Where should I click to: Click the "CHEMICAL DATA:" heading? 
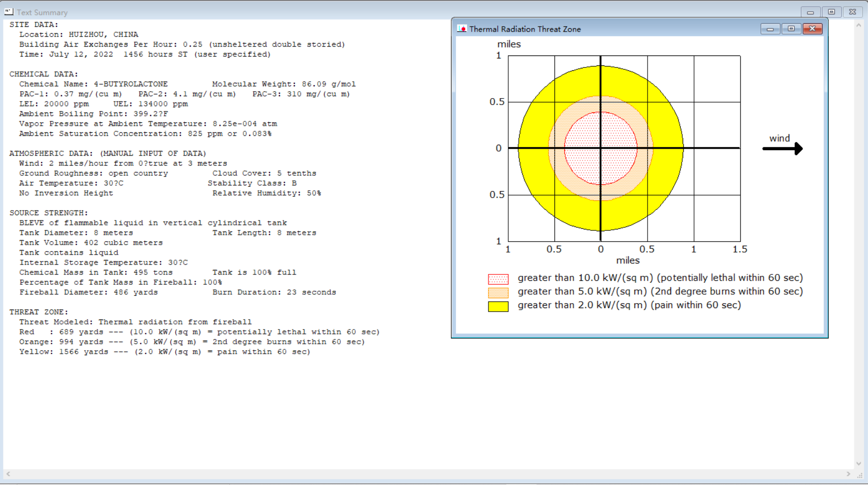pyautogui.click(x=44, y=74)
